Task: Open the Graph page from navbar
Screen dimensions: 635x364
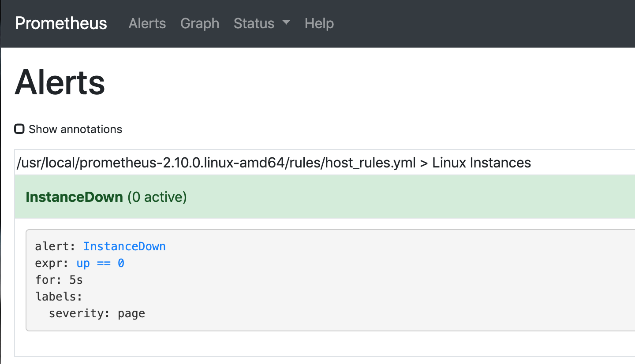Action: [200, 23]
